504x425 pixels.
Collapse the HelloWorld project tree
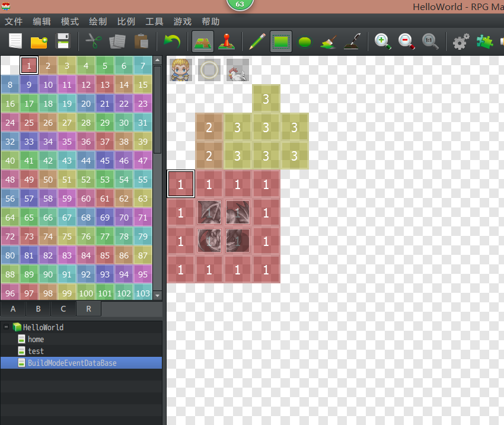tap(6, 327)
